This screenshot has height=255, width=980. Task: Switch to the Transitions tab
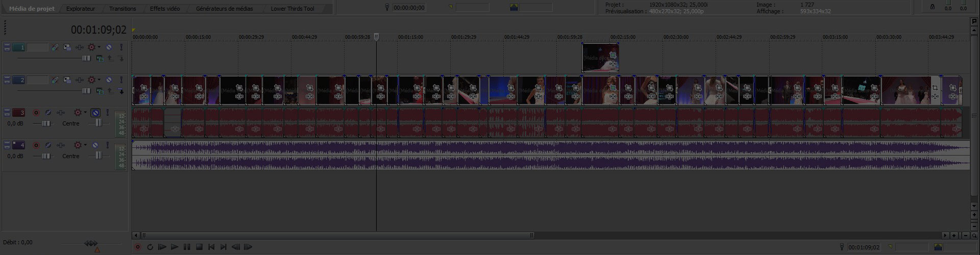click(122, 9)
